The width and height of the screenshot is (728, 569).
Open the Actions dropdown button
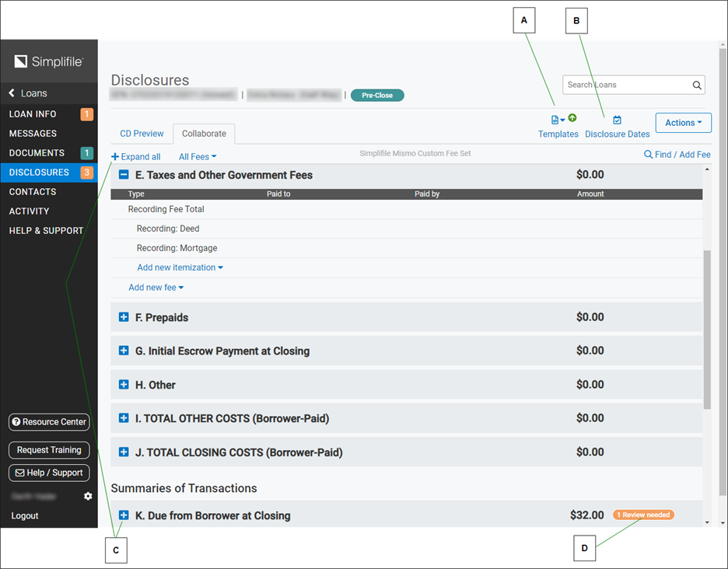click(x=683, y=123)
